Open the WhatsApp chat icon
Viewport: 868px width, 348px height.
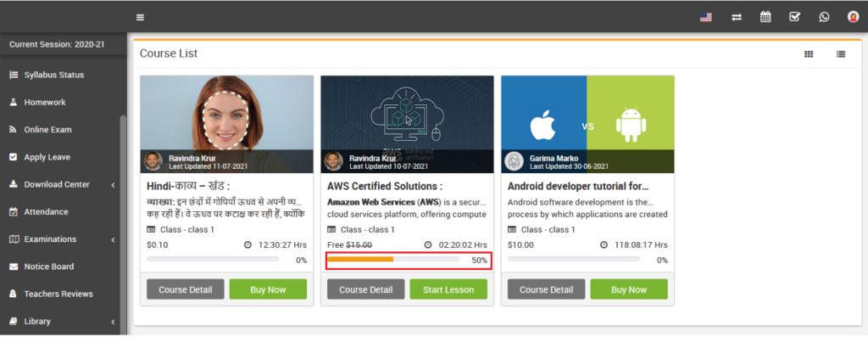[x=824, y=17]
